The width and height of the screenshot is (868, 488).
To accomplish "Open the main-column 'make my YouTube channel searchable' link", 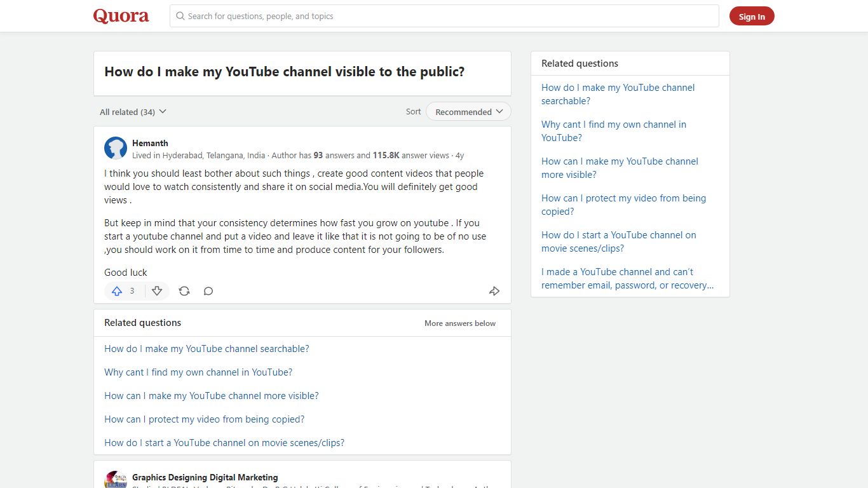I will pos(207,349).
